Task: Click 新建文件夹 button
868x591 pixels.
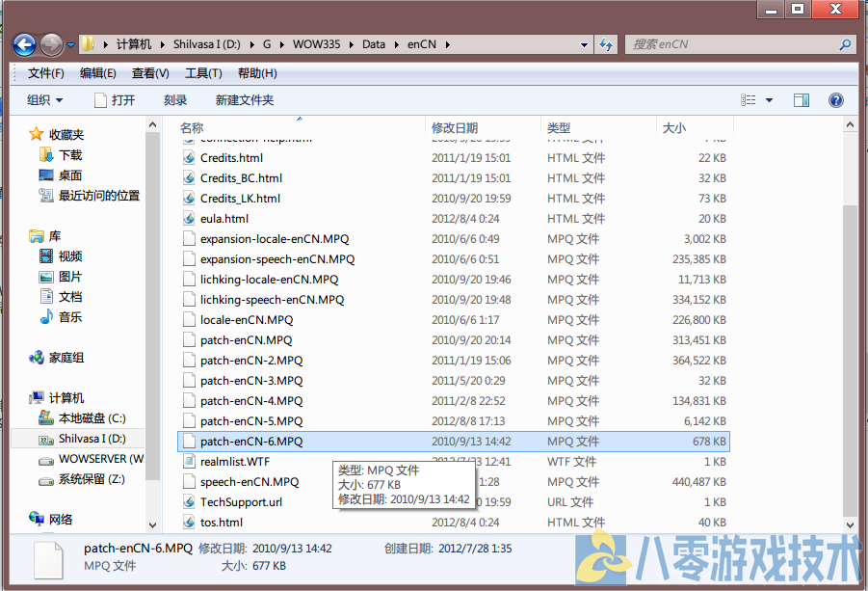Action: (244, 100)
